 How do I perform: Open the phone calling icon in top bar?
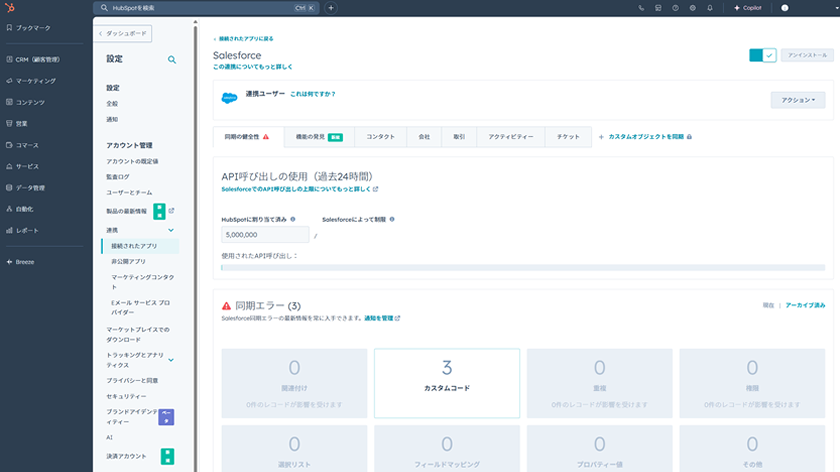[641, 8]
